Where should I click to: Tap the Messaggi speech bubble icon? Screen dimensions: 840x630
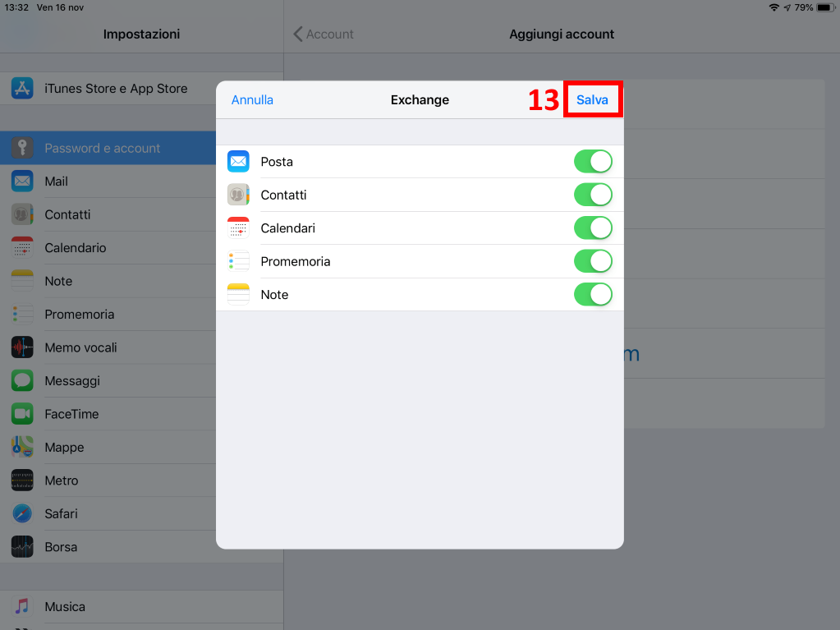coord(22,380)
